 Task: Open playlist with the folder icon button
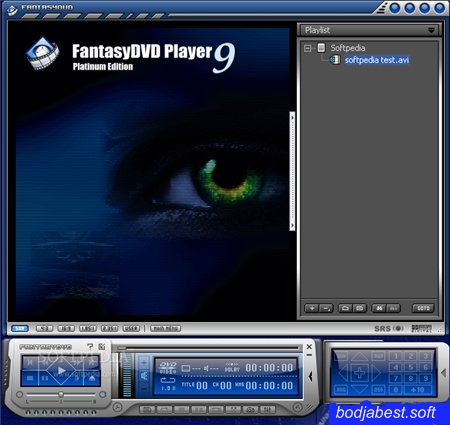point(345,308)
